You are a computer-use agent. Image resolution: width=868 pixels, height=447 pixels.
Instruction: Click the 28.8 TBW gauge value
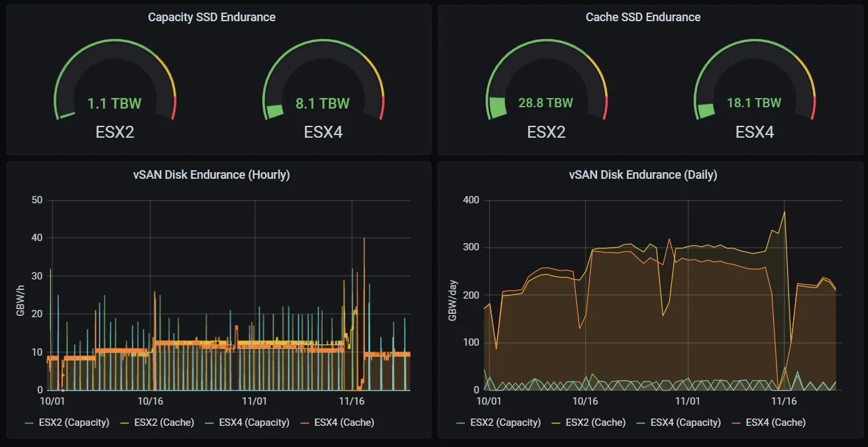click(x=546, y=103)
